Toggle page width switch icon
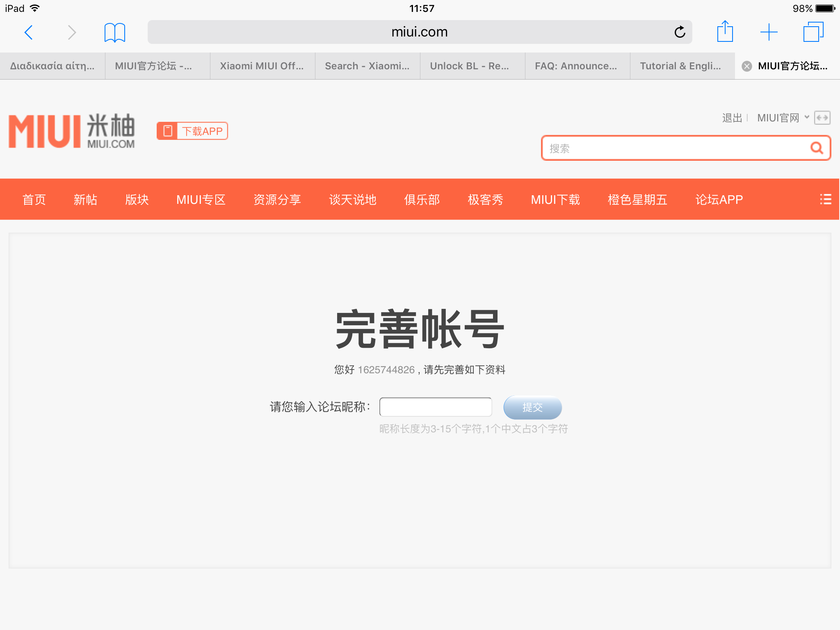Image resolution: width=840 pixels, height=630 pixels. point(822,118)
